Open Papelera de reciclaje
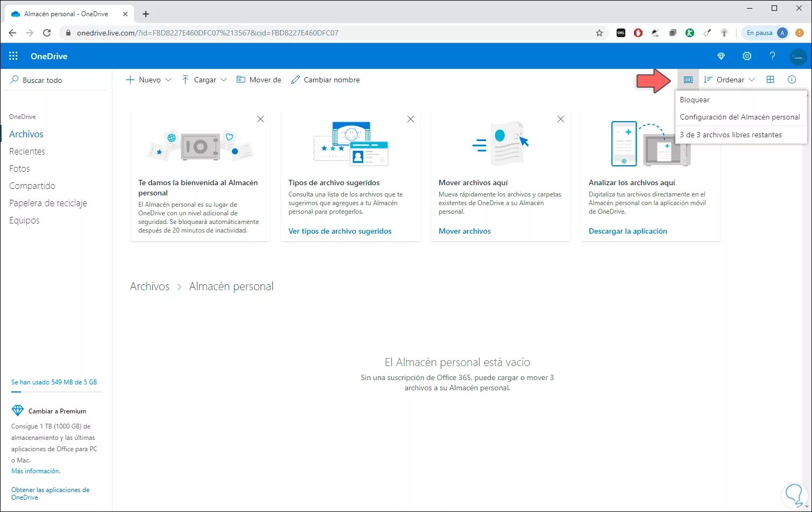Image resolution: width=812 pixels, height=512 pixels. coord(48,203)
